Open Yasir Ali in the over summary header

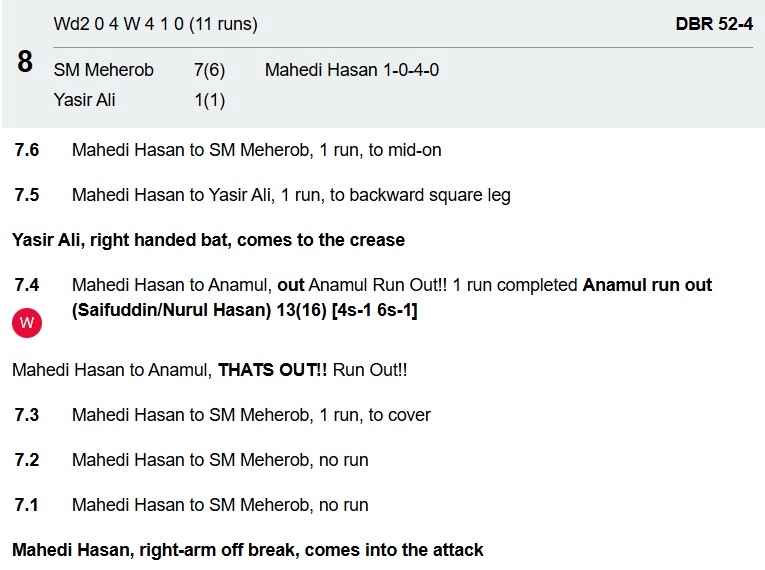coord(87,99)
